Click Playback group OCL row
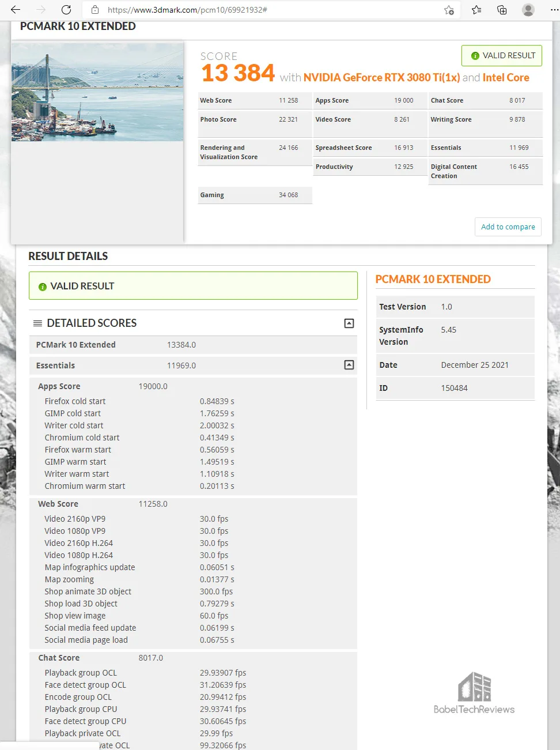Viewport: 560px width, 750px height. [x=193, y=673]
